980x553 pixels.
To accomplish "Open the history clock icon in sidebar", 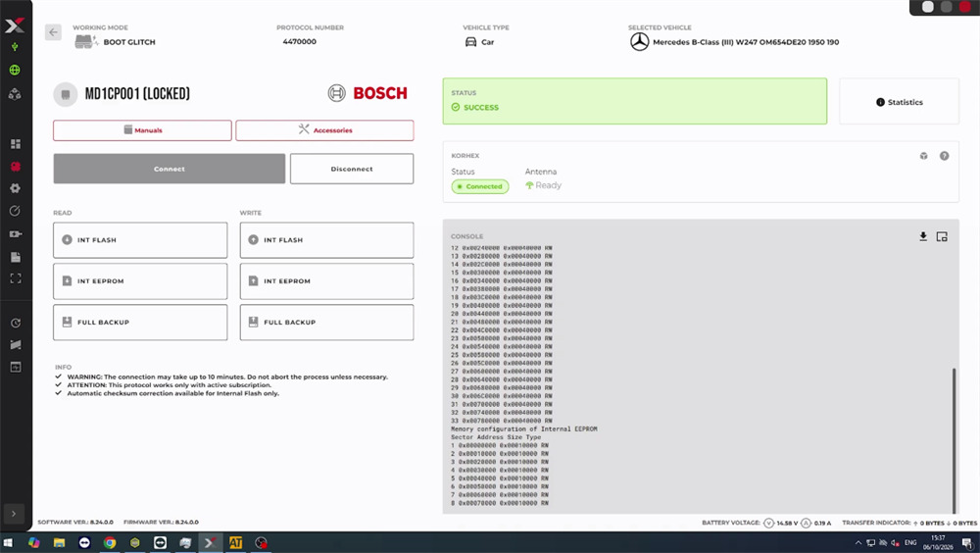I will (x=15, y=323).
